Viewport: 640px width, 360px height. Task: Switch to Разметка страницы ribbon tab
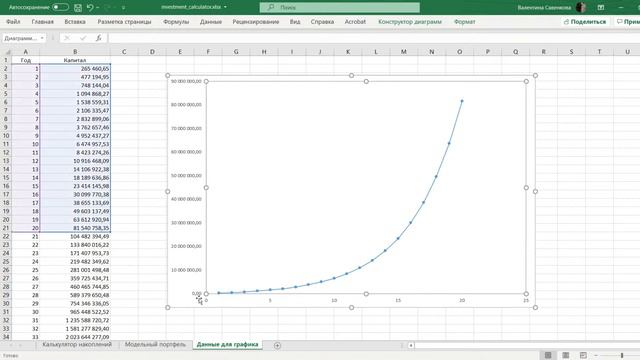click(124, 22)
